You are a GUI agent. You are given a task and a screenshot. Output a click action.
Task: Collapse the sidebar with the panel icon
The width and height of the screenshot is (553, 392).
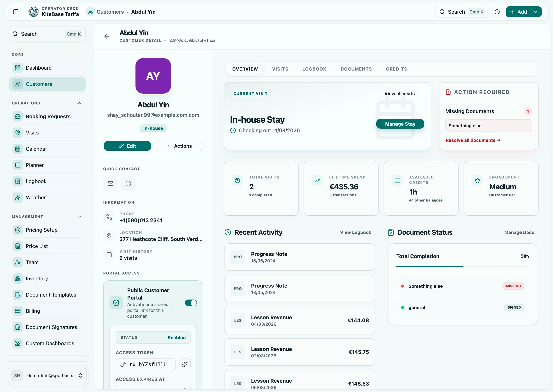pyautogui.click(x=15, y=12)
